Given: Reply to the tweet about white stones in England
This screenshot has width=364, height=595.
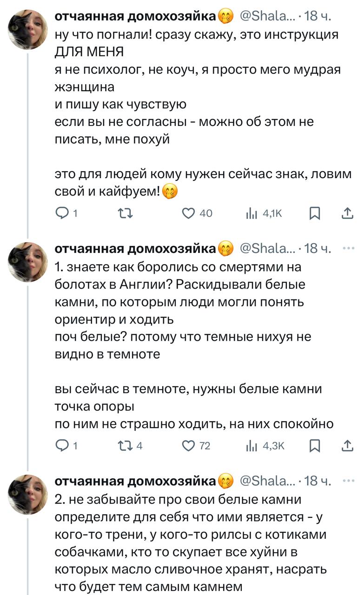Looking at the screenshot, I should [61, 446].
